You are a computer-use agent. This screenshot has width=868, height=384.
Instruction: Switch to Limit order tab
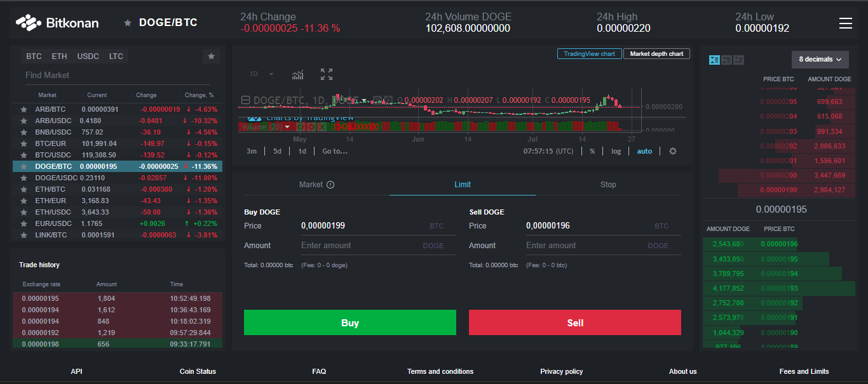click(x=463, y=185)
